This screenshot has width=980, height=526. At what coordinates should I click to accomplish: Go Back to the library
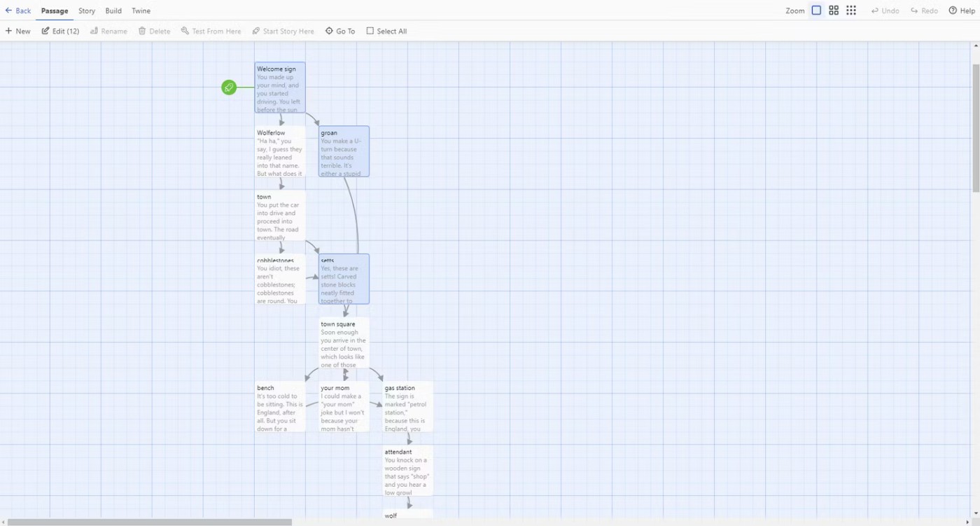18,11
